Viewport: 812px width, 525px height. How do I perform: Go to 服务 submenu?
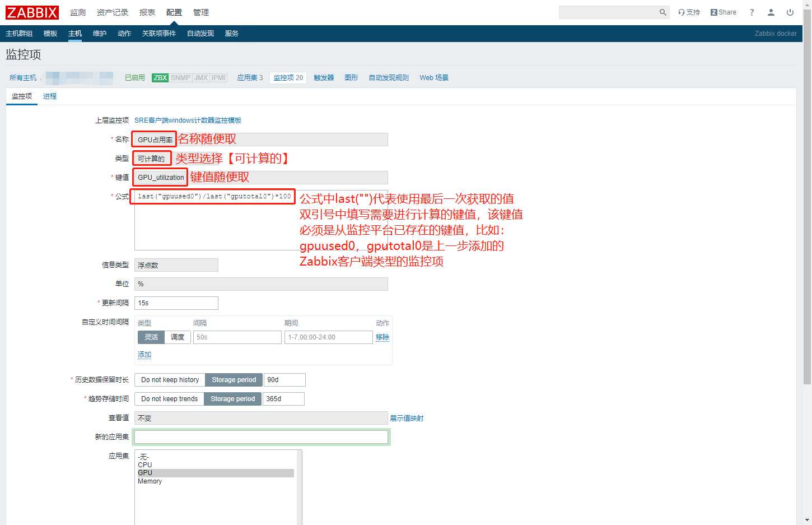click(232, 34)
